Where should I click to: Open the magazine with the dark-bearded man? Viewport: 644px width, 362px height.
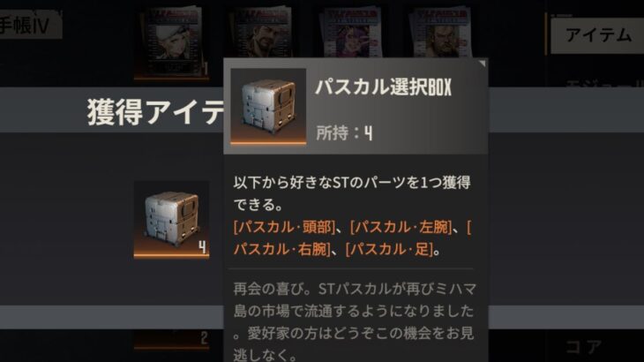(x=261, y=32)
